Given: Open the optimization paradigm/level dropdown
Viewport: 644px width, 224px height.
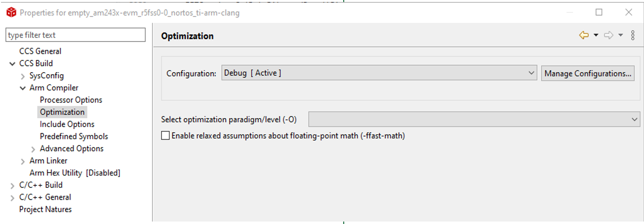Looking at the screenshot, I should (474, 119).
